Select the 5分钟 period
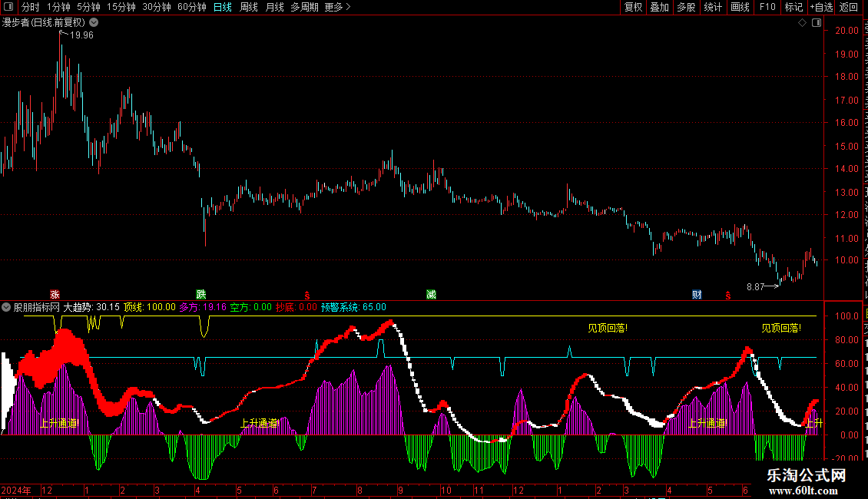The image size is (868, 499). (x=88, y=7)
